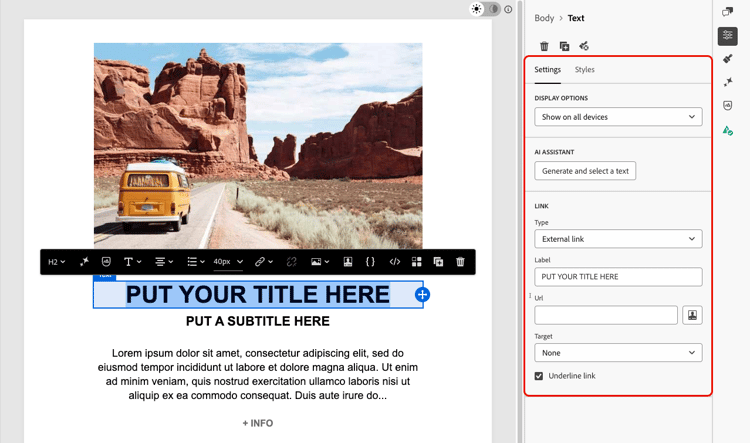
Task: Click Generate and select a text button
Action: click(585, 171)
